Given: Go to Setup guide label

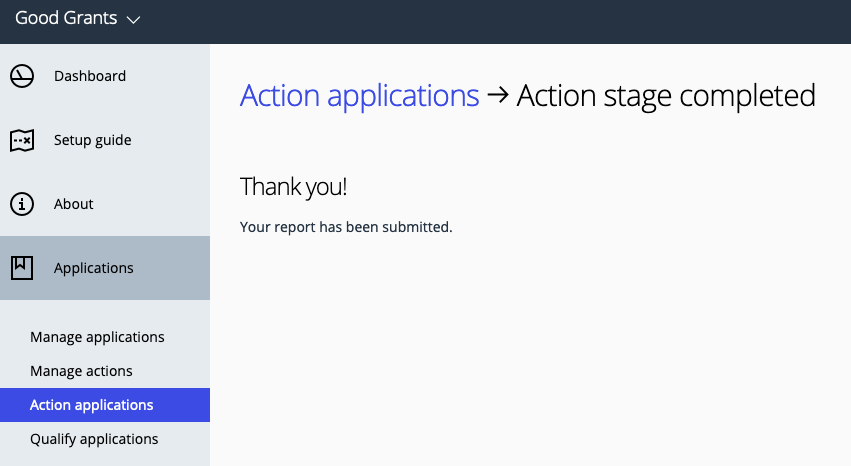Looking at the screenshot, I should tap(92, 140).
